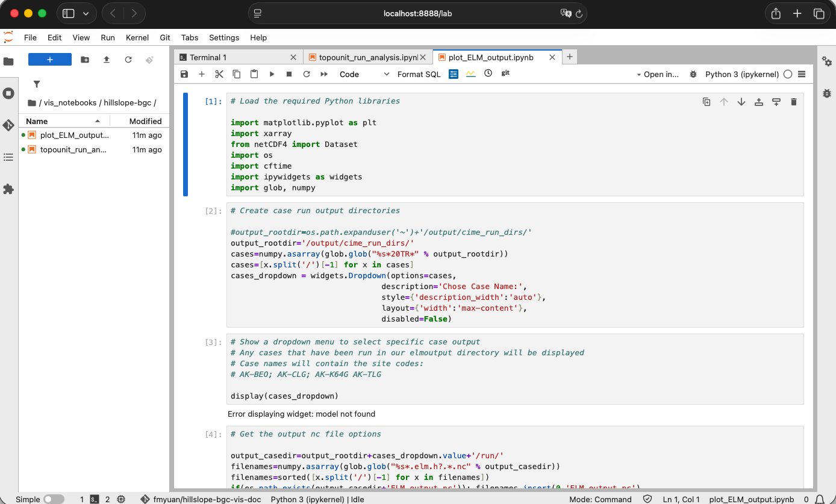Switch out of Command mode via the Mode indicator
This screenshot has height=504, width=836.
click(x=600, y=499)
